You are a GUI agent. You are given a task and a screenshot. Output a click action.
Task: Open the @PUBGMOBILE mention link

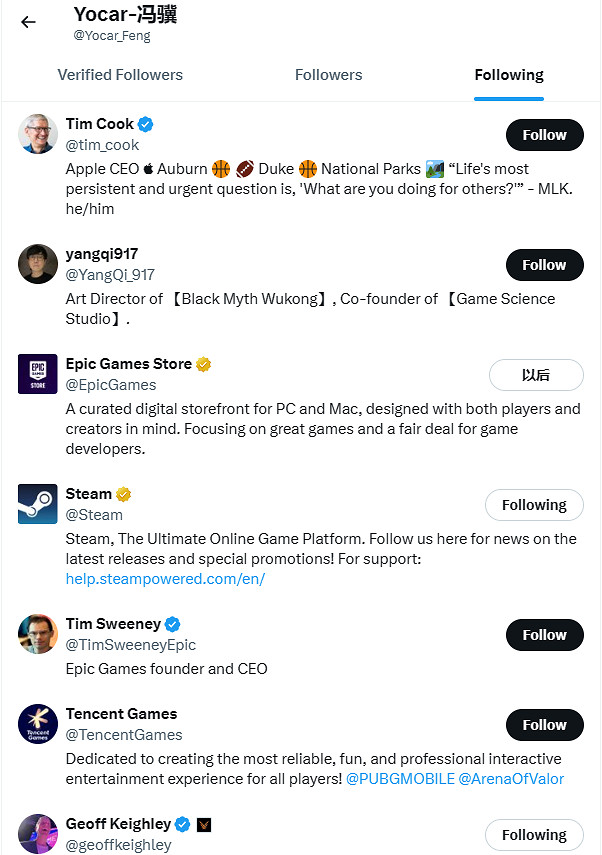[400, 779]
